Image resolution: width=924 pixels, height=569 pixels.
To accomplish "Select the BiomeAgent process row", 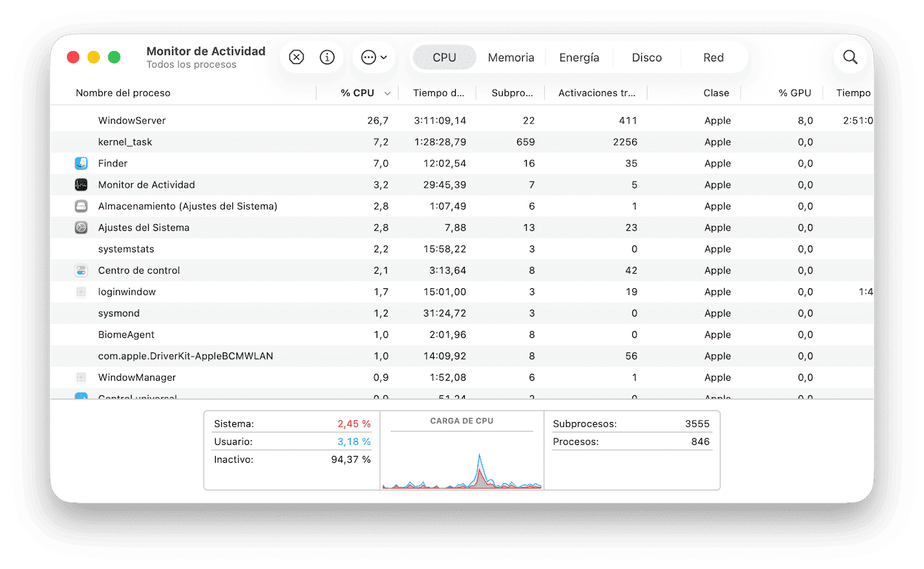I will click(462, 335).
